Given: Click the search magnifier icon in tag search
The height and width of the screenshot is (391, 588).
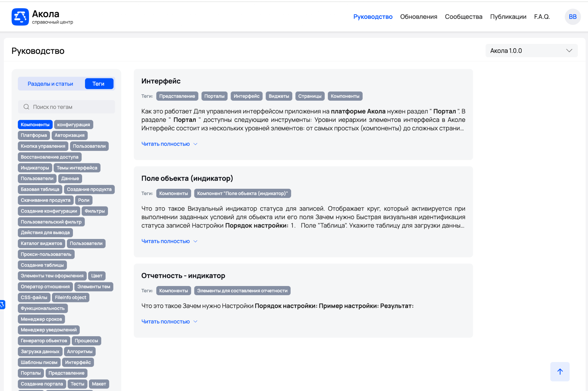Looking at the screenshot, I should 26,107.
